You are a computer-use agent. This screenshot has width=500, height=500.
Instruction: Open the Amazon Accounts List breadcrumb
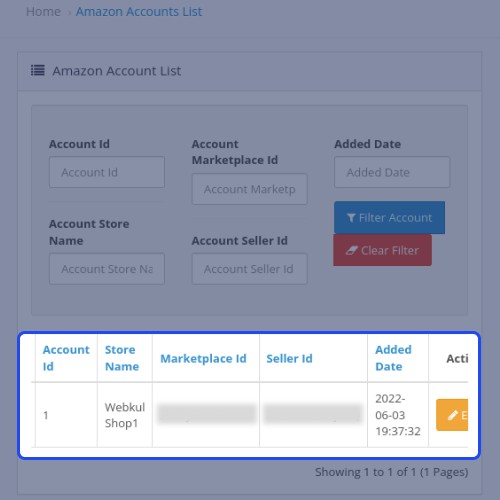pos(139,12)
